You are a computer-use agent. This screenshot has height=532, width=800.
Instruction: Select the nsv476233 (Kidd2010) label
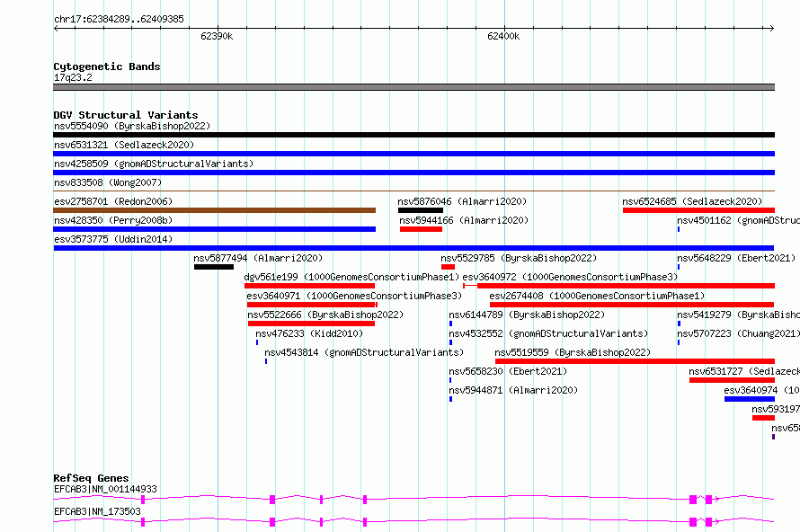[309, 333]
